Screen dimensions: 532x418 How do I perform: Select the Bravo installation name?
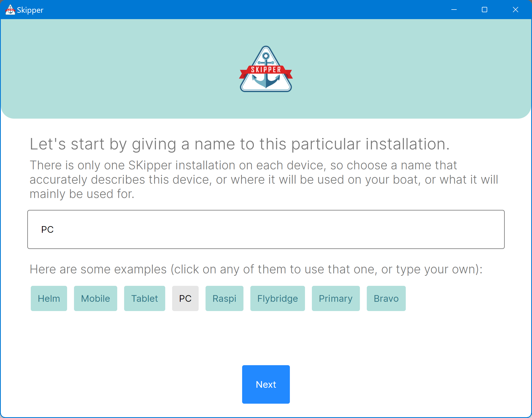pos(386,298)
